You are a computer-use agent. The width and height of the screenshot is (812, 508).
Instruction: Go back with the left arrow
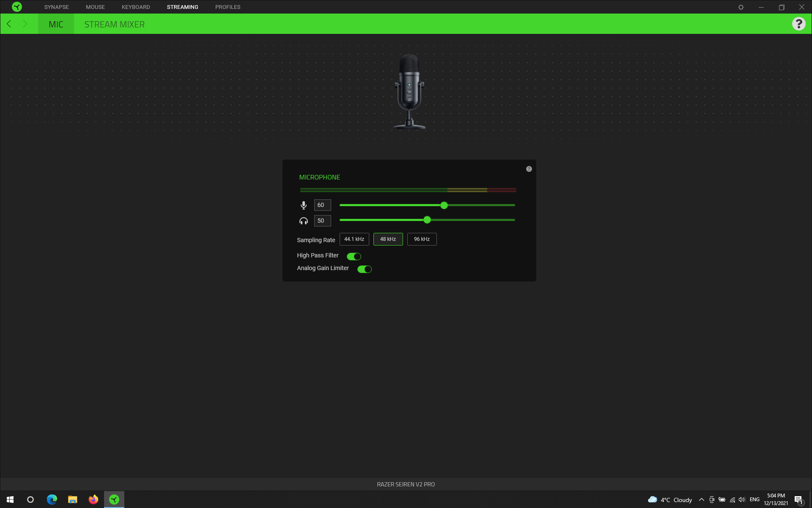(x=9, y=24)
